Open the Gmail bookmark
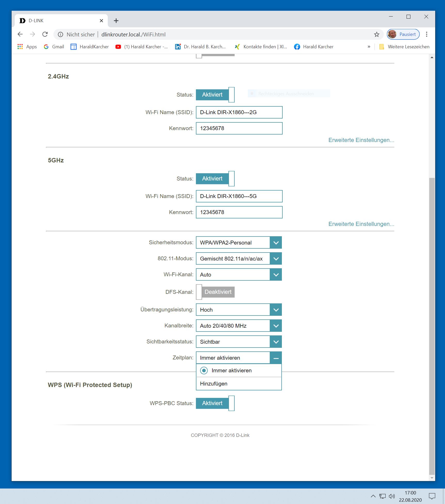Screen dimensions: 445x504 point(54,47)
